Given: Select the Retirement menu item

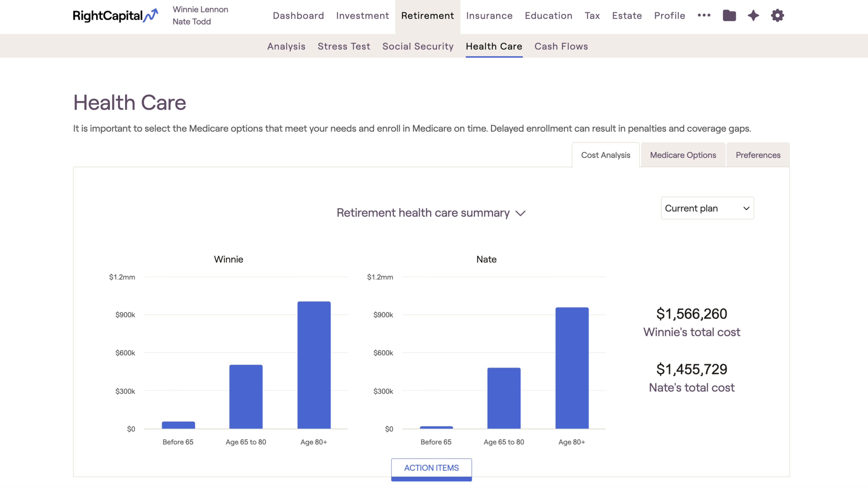Looking at the screenshot, I should pyautogui.click(x=428, y=16).
